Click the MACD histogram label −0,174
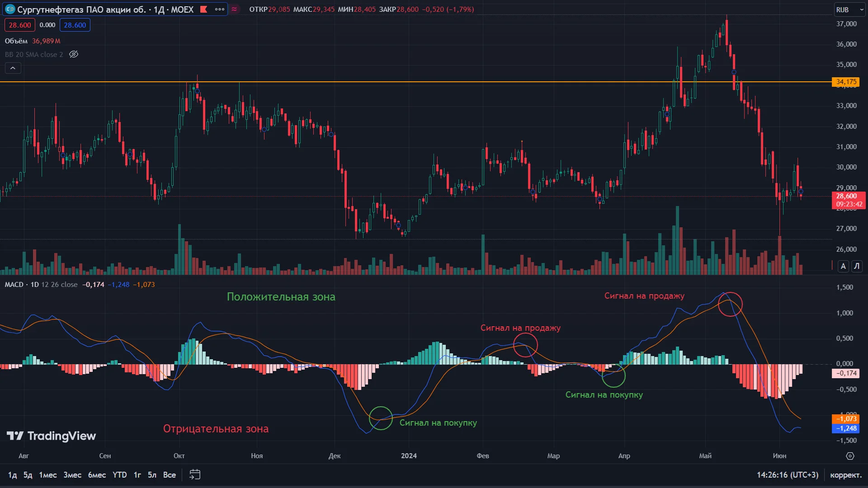The height and width of the screenshot is (488, 868). click(x=845, y=373)
